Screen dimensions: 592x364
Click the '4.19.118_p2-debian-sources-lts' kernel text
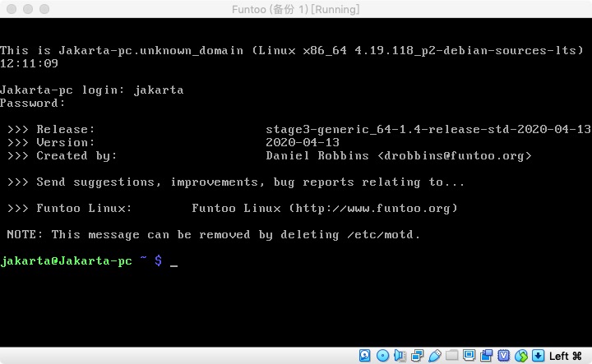pyautogui.click(x=465, y=51)
